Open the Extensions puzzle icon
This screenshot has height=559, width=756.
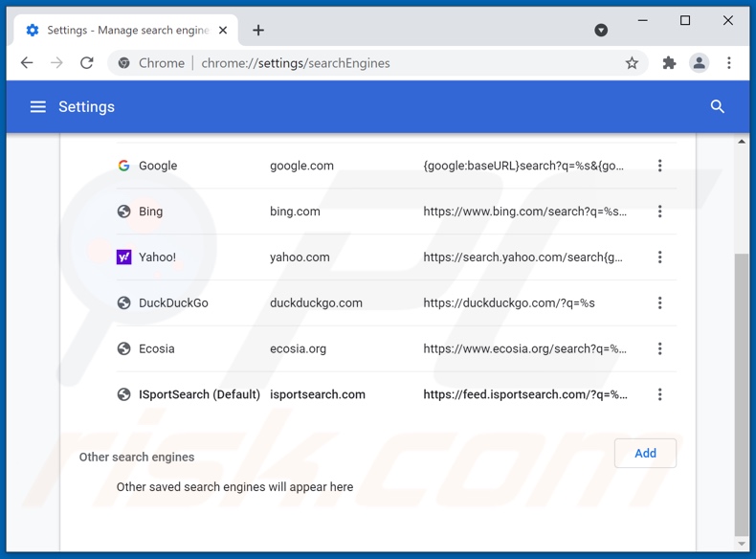point(669,63)
